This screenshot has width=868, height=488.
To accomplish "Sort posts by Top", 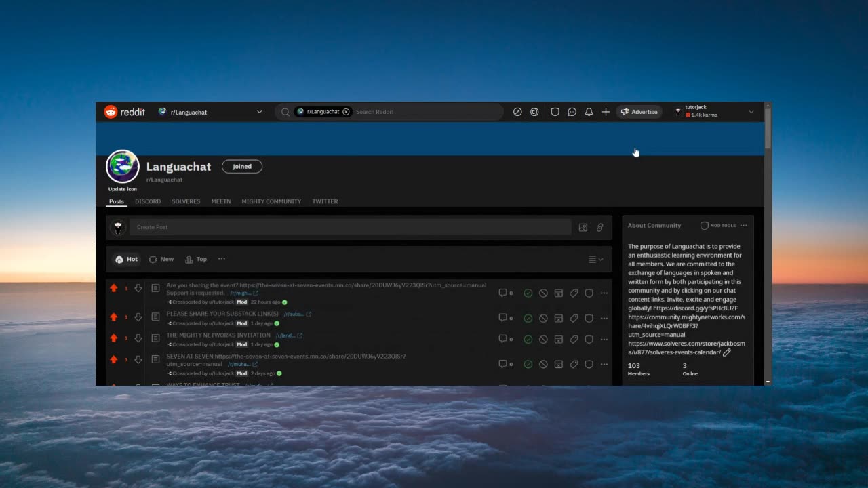I will 196,259.
